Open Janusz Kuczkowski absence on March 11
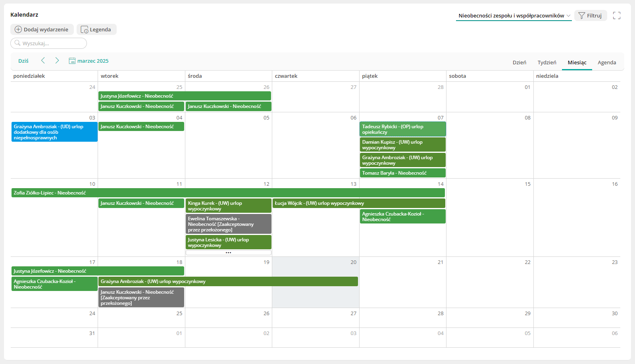Screen dimensions: 635x364 click(x=141, y=203)
